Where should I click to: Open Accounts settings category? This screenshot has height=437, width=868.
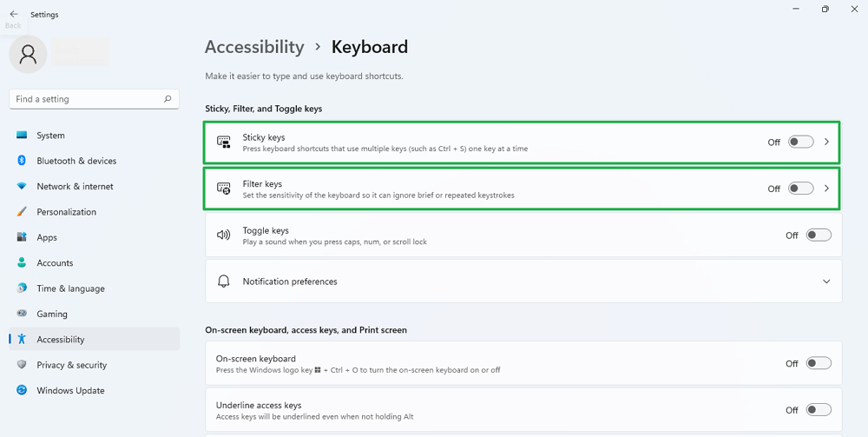click(94, 262)
